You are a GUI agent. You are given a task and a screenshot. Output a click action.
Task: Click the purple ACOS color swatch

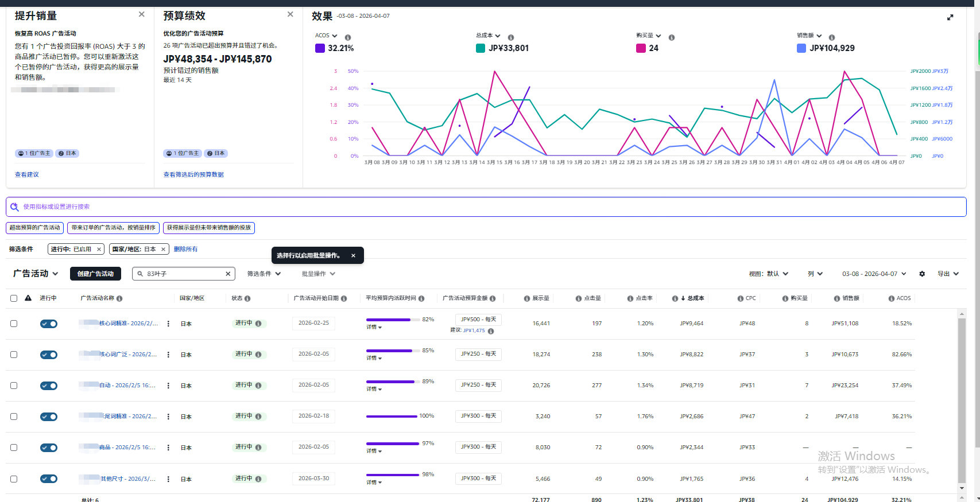[x=320, y=48]
